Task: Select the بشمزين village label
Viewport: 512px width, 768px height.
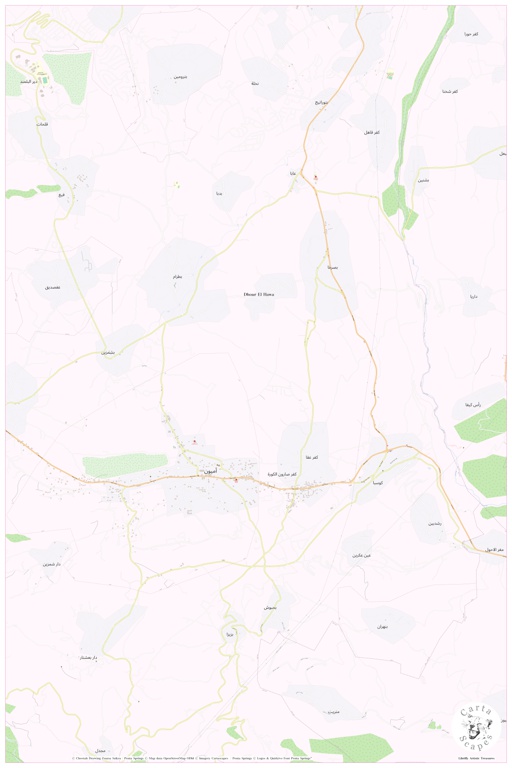Action: coord(108,352)
